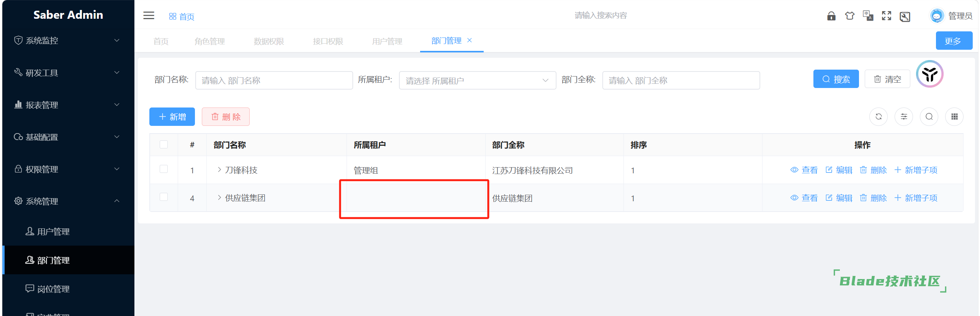Screen dimensions: 980x316
Task: Open column display settings icon
Action: point(904,117)
